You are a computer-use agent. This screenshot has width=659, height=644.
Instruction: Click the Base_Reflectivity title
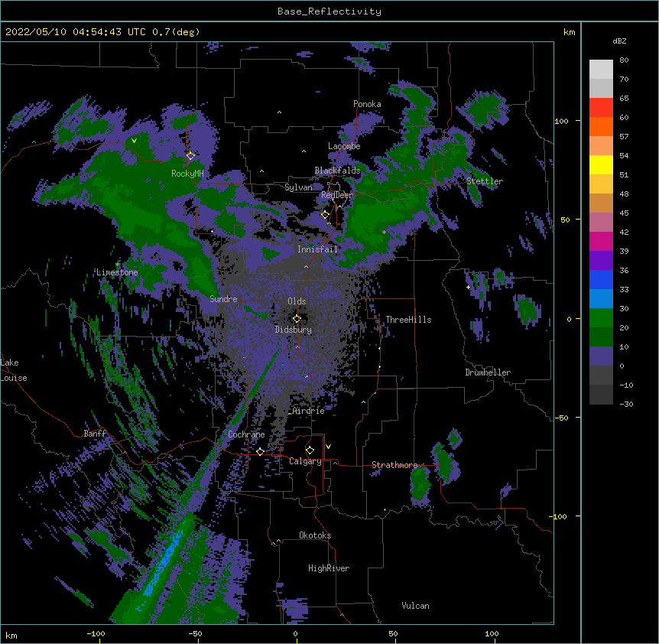click(329, 11)
